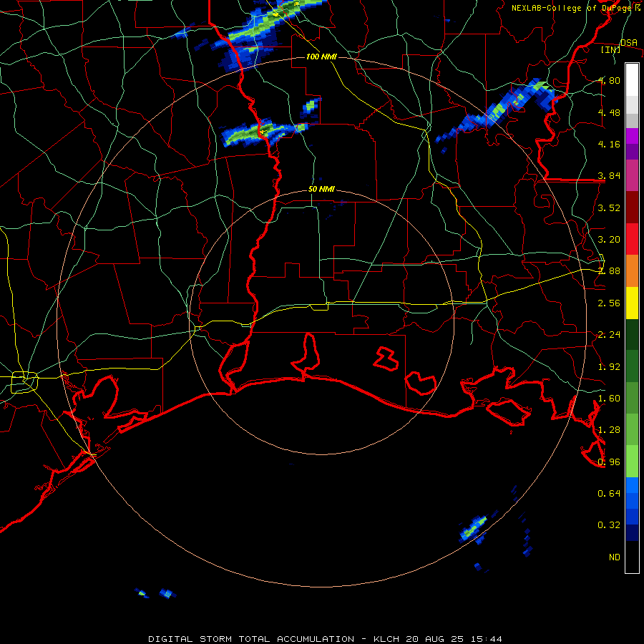Select the 2.88 legend value

(609, 271)
